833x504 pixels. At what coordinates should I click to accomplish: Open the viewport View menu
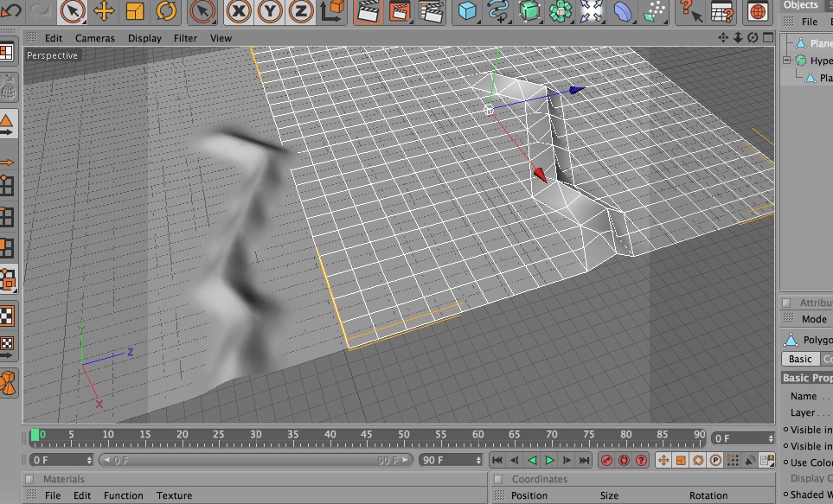(x=221, y=38)
